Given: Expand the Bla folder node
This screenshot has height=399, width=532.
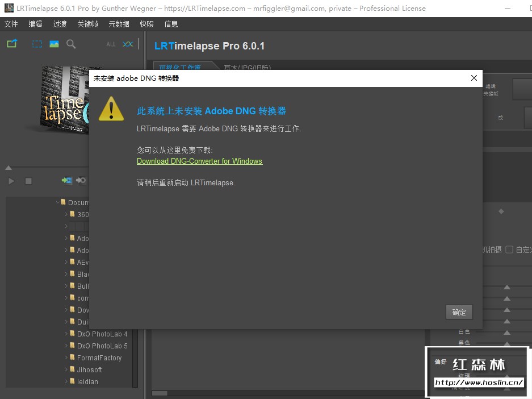Looking at the screenshot, I should (x=66, y=274).
